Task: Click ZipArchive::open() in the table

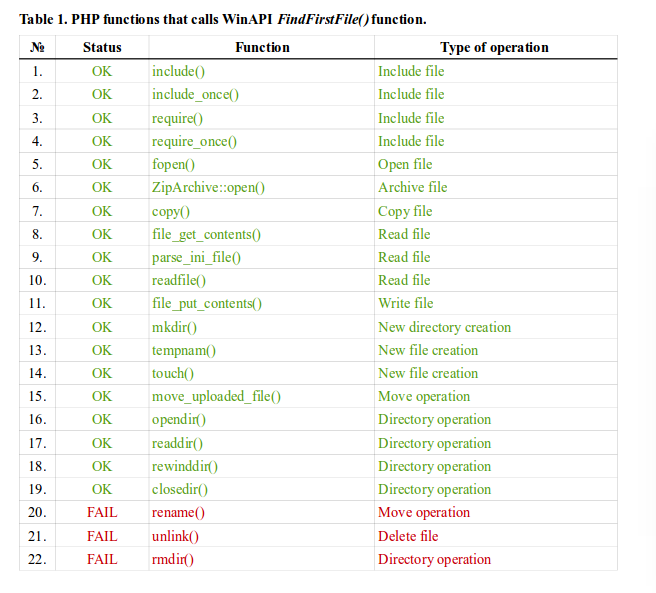Action: pos(208,187)
